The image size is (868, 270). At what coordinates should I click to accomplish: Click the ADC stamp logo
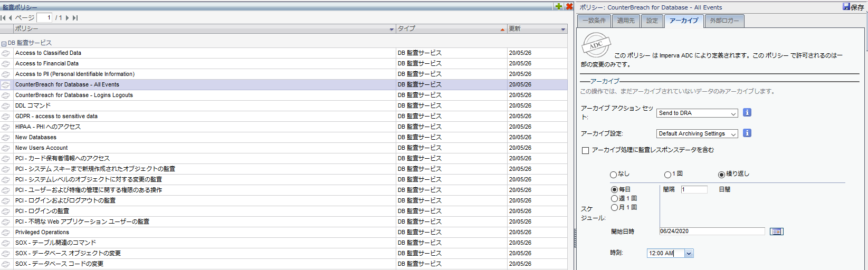point(596,45)
